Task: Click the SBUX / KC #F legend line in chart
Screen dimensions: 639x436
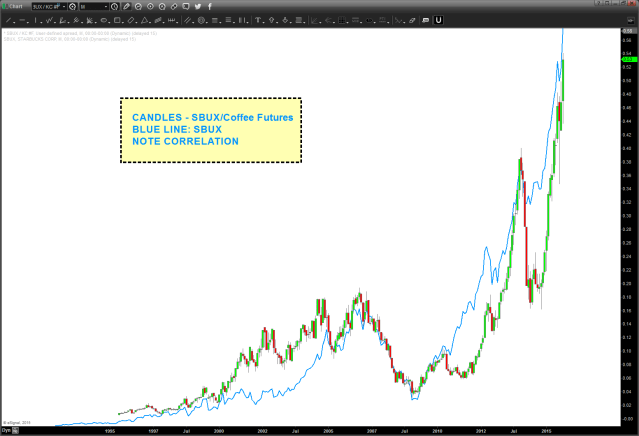Action: point(80,33)
